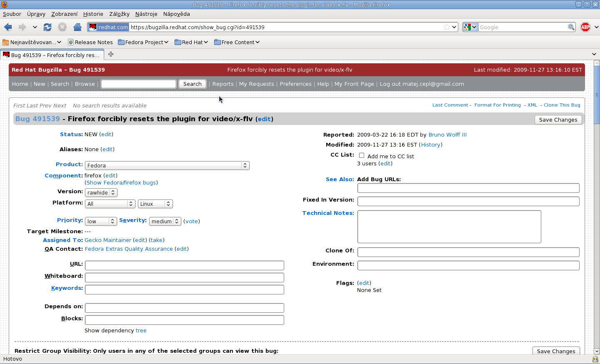Click the scroll-down arrow of page scrollbar
The image size is (600, 364).
tap(597, 351)
